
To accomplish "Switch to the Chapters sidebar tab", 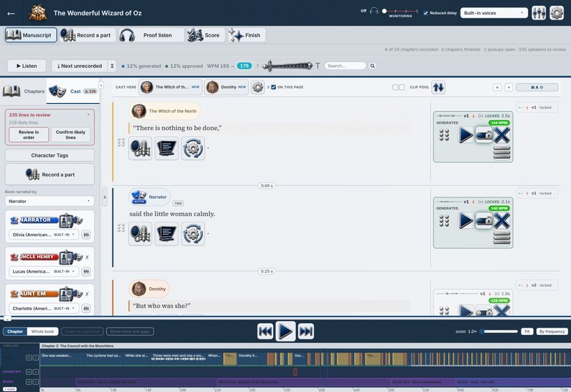I will (23, 91).
